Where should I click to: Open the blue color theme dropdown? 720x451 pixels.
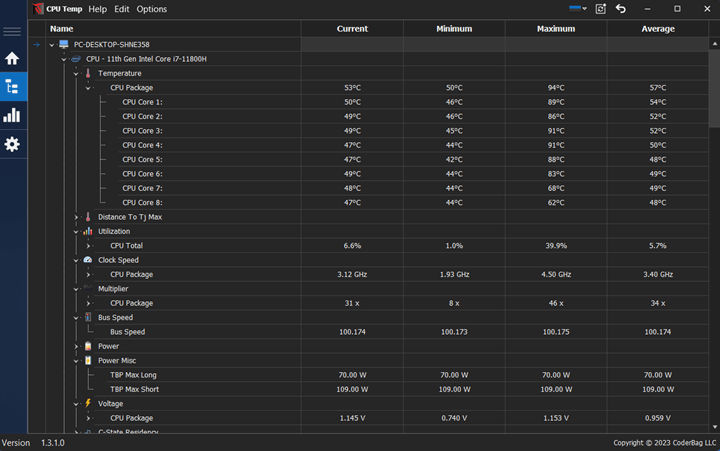[x=578, y=8]
